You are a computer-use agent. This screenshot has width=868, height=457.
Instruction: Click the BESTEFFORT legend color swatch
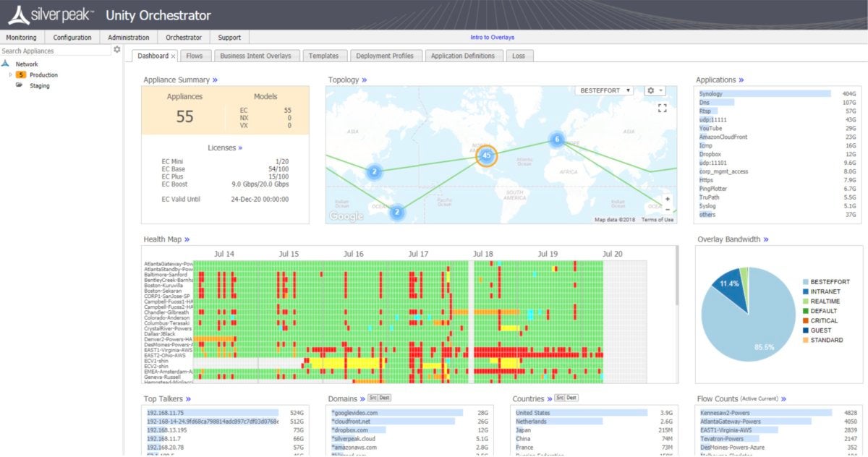(804, 282)
